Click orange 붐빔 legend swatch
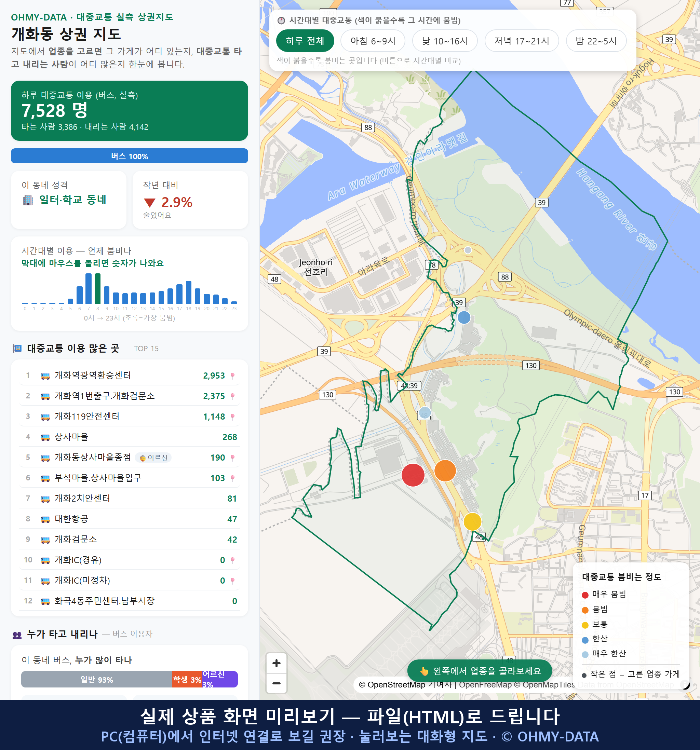The image size is (700, 750). click(x=585, y=610)
